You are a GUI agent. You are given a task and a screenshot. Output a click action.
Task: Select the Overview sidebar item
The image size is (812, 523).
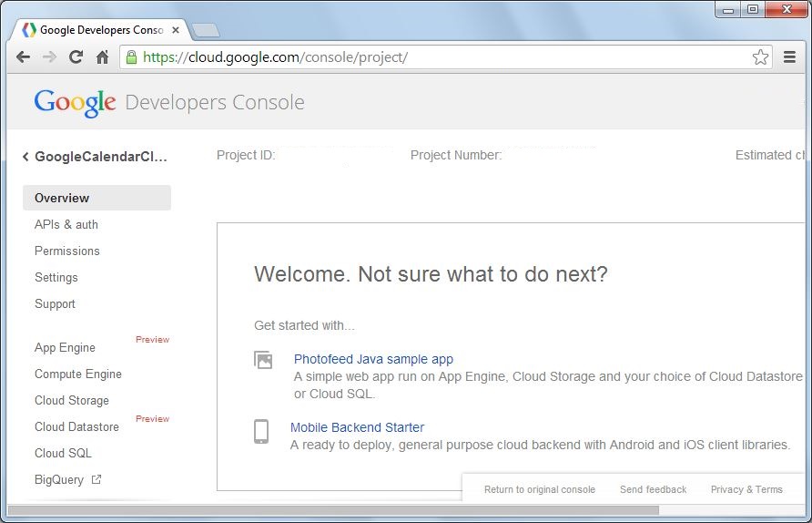coord(96,198)
